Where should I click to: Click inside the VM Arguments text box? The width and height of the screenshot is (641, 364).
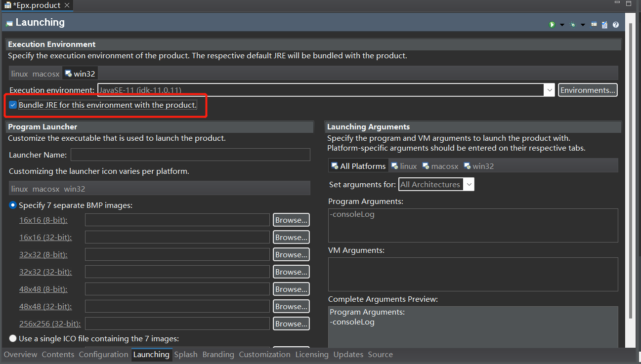[x=473, y=274]
